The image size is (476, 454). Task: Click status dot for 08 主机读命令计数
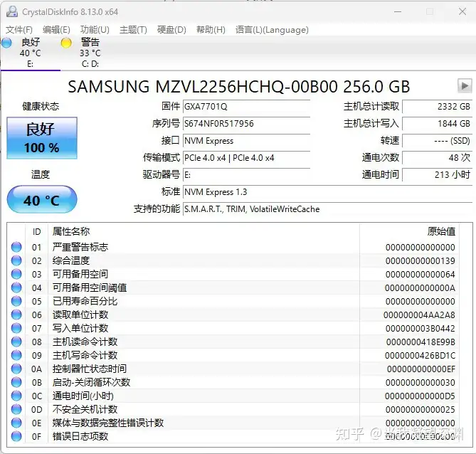[16, 342]
